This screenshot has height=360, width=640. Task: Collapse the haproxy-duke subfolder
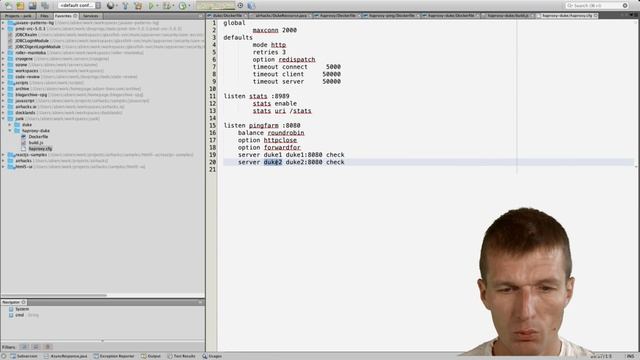coord(10,131)
